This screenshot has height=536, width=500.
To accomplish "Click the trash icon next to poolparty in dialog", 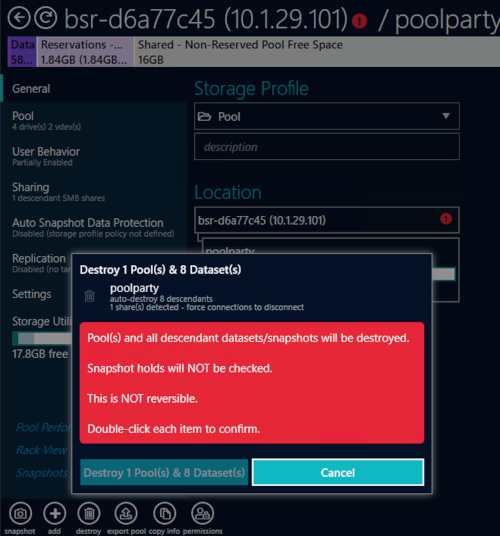I will tap(90, 296).
